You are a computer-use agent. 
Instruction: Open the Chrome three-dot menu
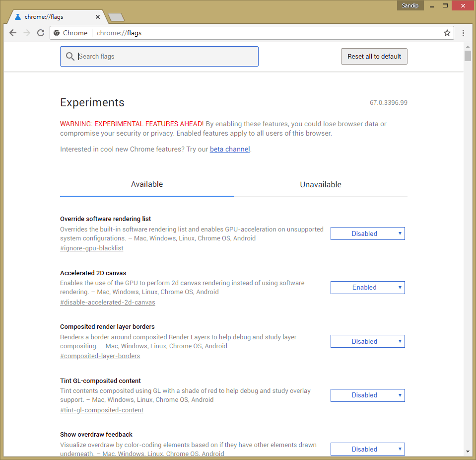coord(463,33)
